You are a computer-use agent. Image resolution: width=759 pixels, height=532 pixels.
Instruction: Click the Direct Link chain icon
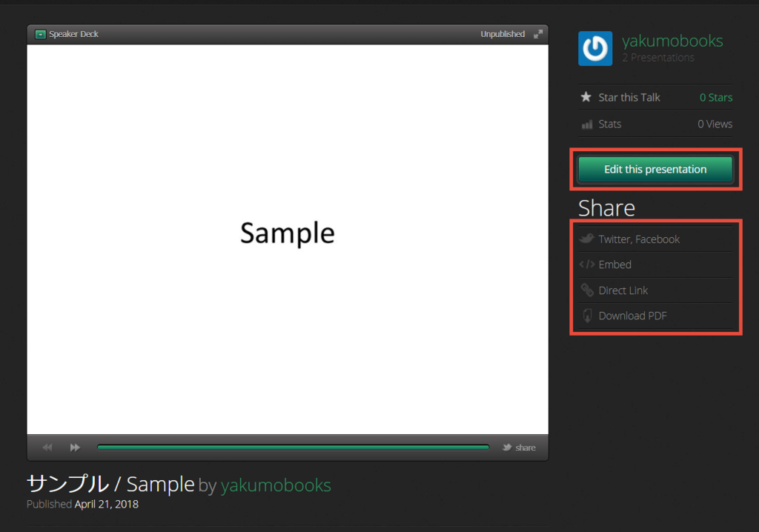pyautogui.click(x=587, y=290)
